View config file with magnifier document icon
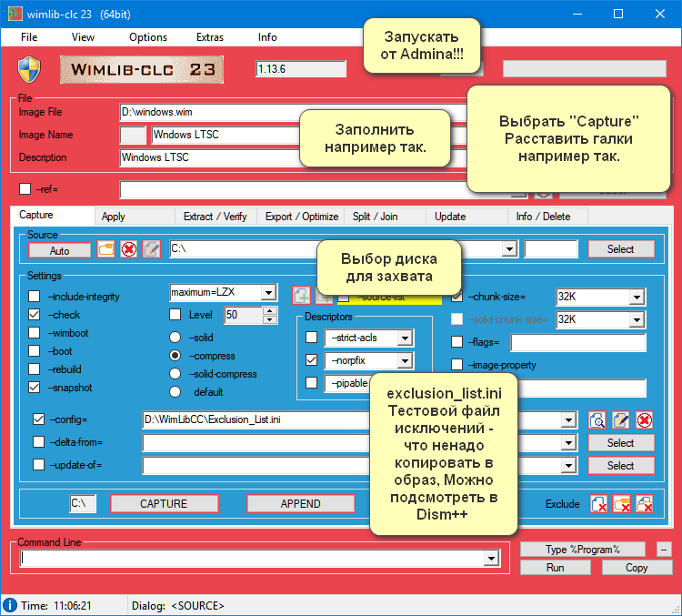Image resolution: width=682 pixels, height=616 pixels. click(597, 420)
